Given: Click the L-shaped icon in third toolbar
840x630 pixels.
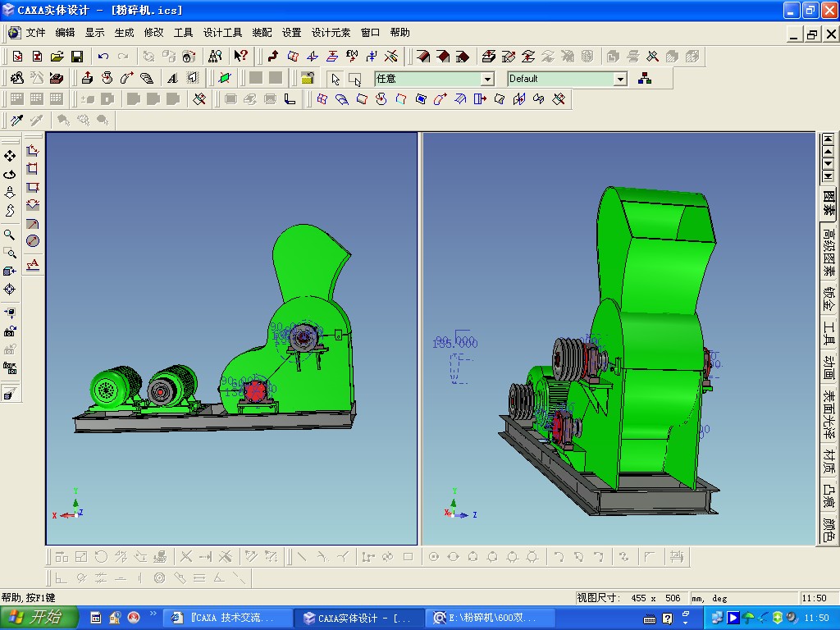Looking at the screenshot, I should point(290,99).
